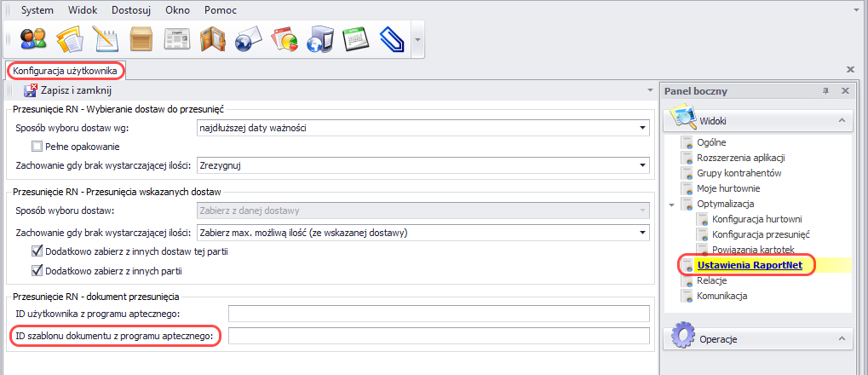The width and height of the screenshot is (868, 375).
Task: Click the wooden box warehouse icon
Action: click(141, 39)
